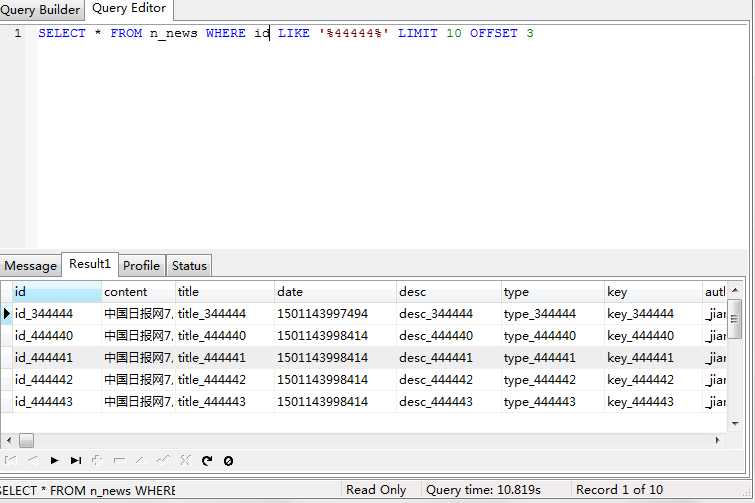Screen dimensions: 755x503
Task: Click the delete record minus icon
Action: (x=118, y=460)
